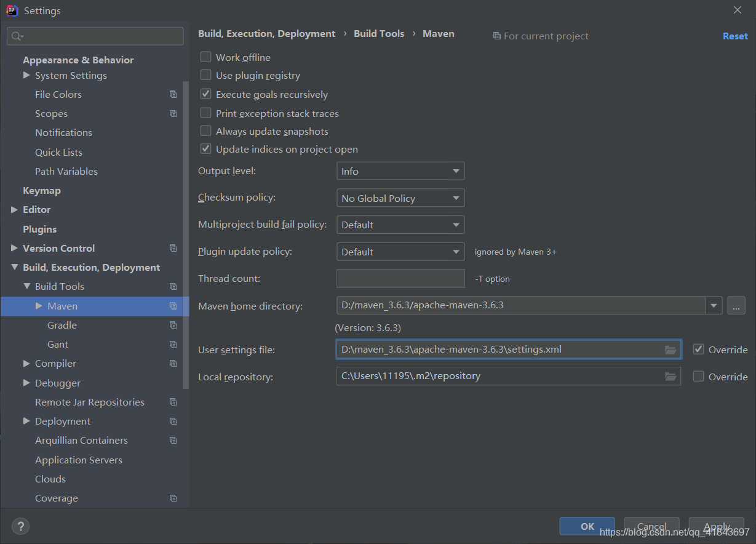
Task: Open the Output level dropdown
Action: 400,171
